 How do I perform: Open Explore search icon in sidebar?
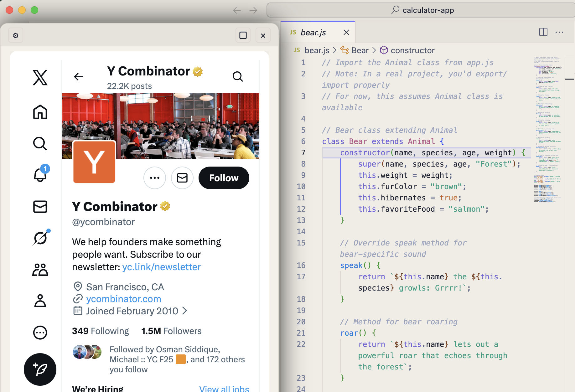40,143
